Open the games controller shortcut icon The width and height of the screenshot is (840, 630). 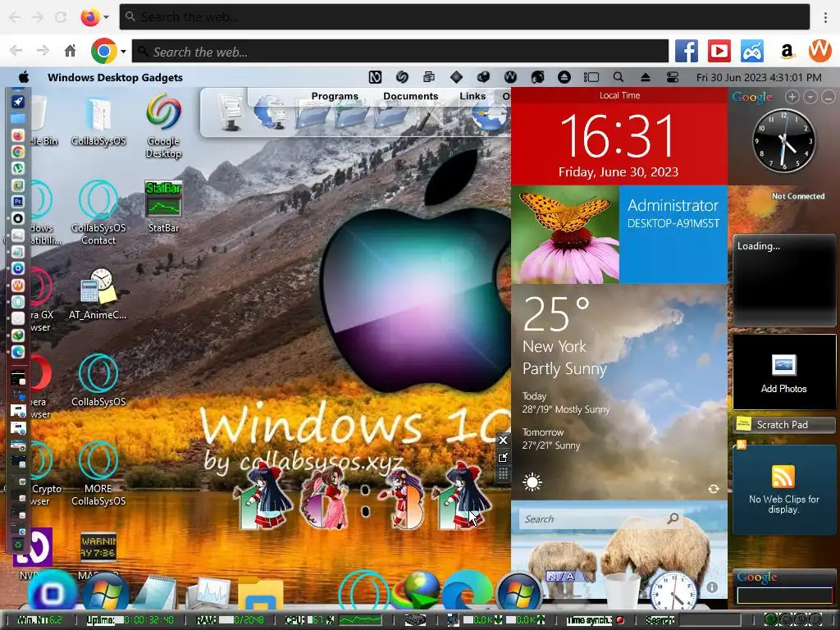(x=752, y=52)
